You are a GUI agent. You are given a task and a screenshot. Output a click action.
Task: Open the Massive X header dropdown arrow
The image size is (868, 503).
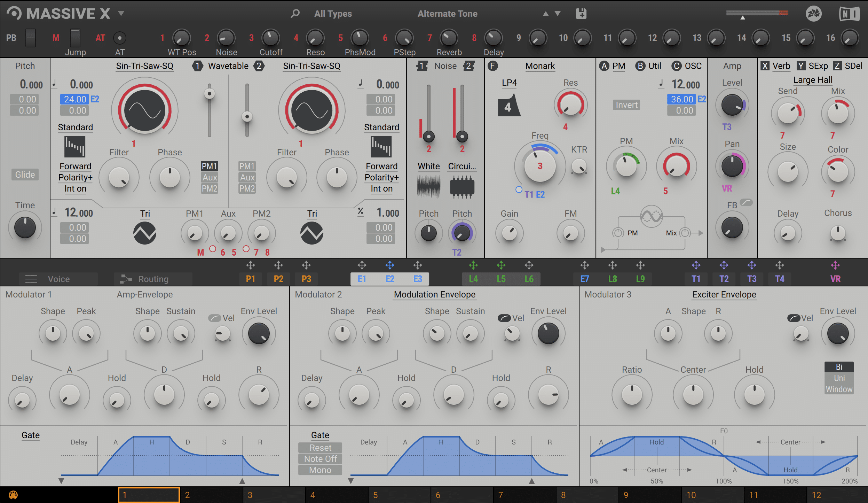pyautogui.click(x=121, y=14)
